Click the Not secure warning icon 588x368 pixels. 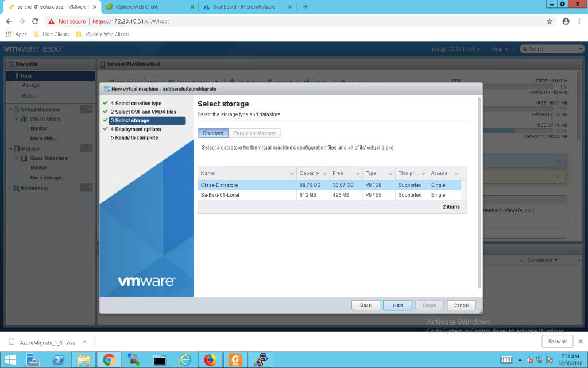[51, 21]
